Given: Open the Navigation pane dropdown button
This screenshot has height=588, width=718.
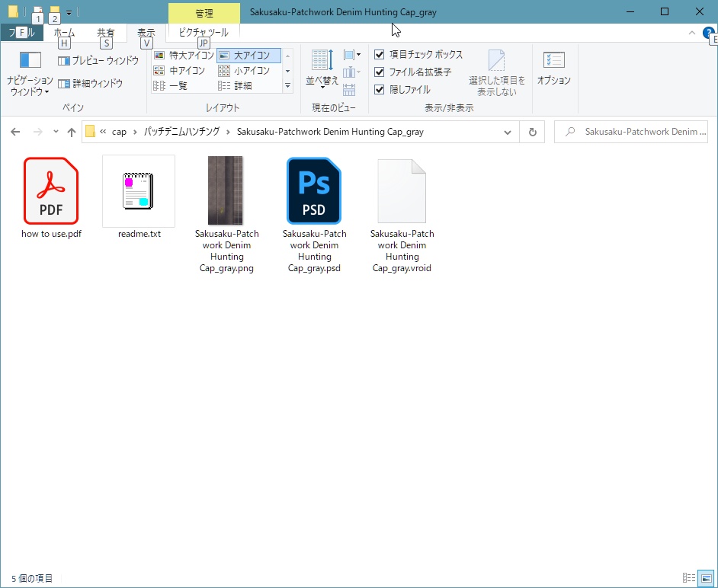Looking at the screenshot, I should (30, 74).
